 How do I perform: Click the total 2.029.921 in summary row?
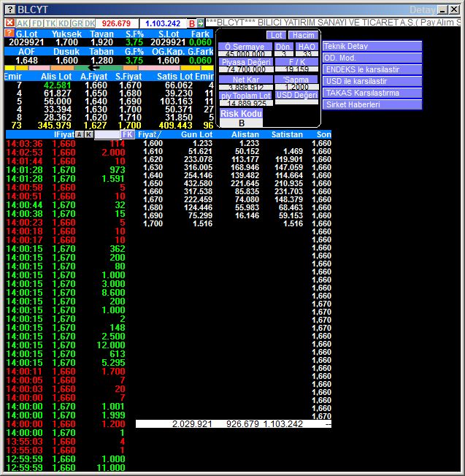coord(192,424)
